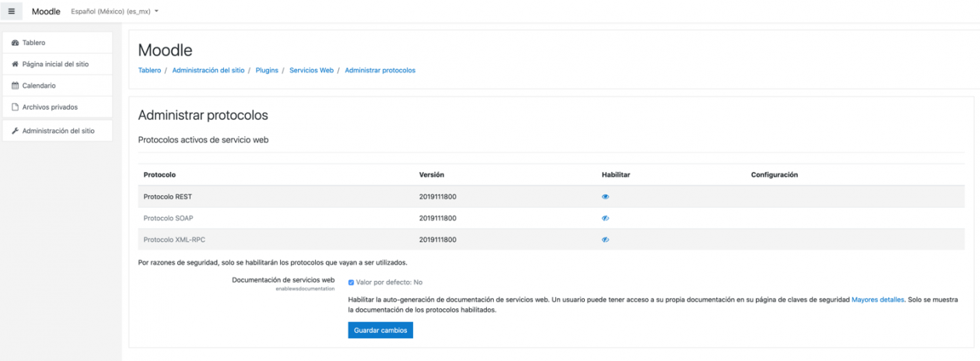Go to the Tablero breadcrumb link

pos(149,70)
